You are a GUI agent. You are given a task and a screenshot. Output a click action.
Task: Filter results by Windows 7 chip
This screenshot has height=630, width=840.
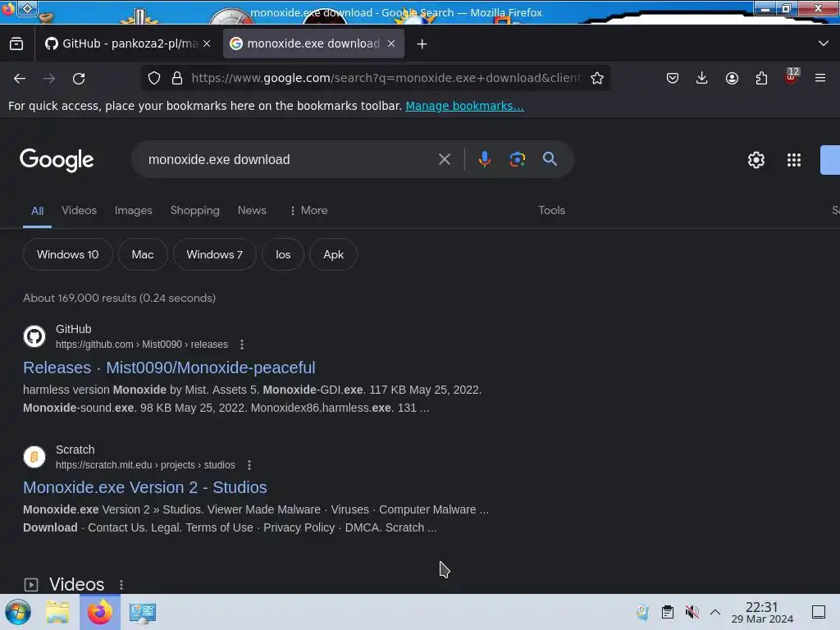point(214,254)
